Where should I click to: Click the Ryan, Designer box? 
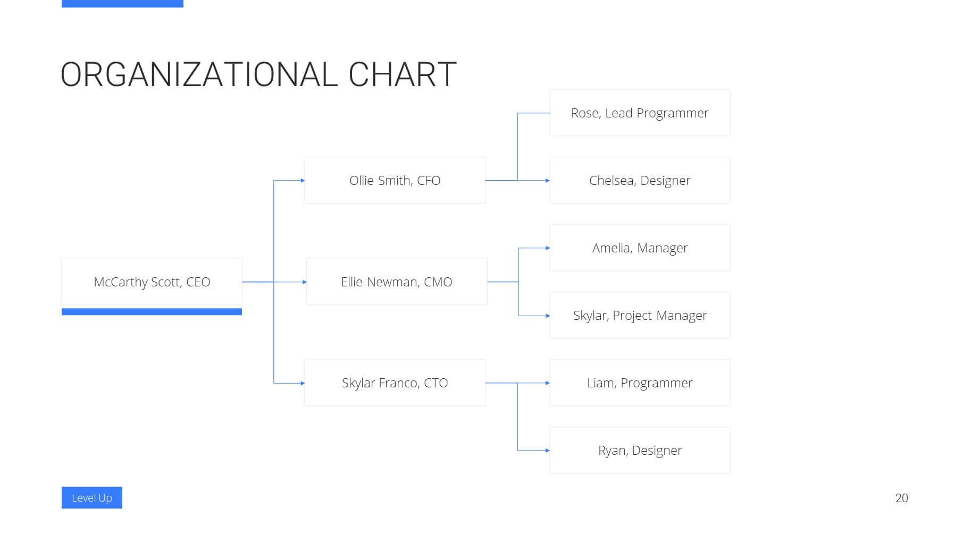tap(640, 450)
